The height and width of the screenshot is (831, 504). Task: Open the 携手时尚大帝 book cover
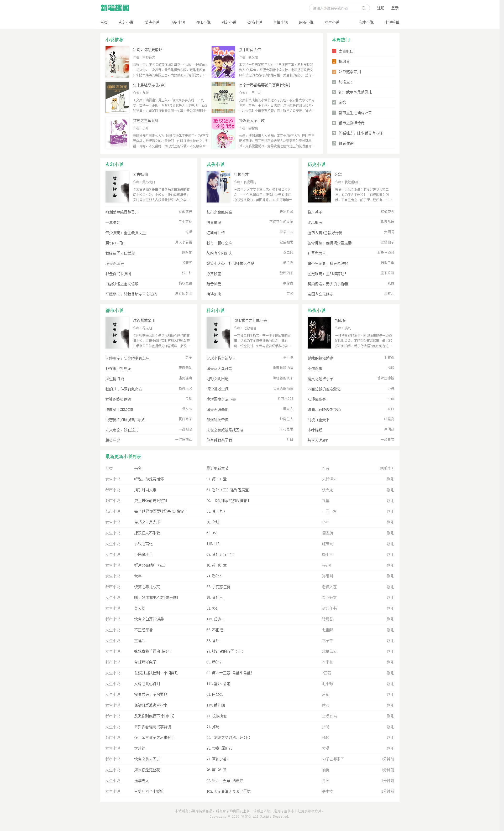pyautogui.click(x=223, y=62)
